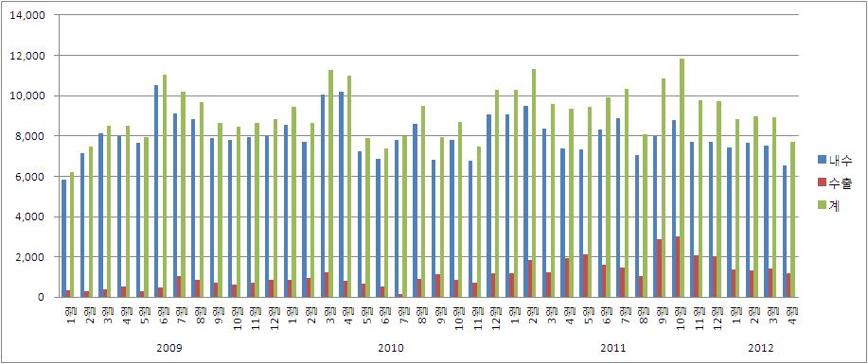This screenshot has height=364, width=868.
Task: Click the 2010 year axis label
Action: point(391,349)
